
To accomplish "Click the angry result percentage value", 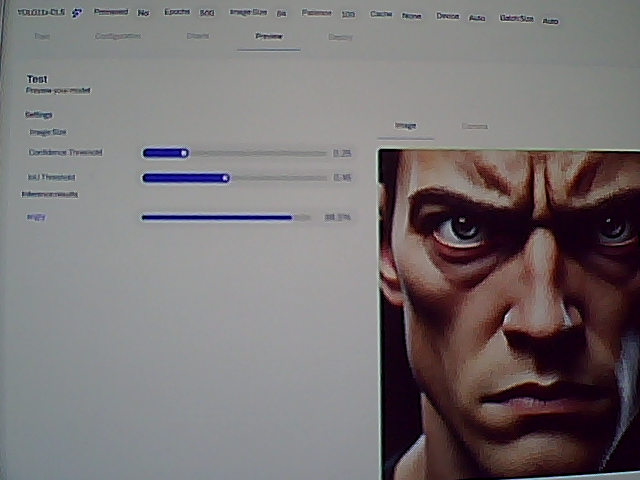I will (338, 217).
